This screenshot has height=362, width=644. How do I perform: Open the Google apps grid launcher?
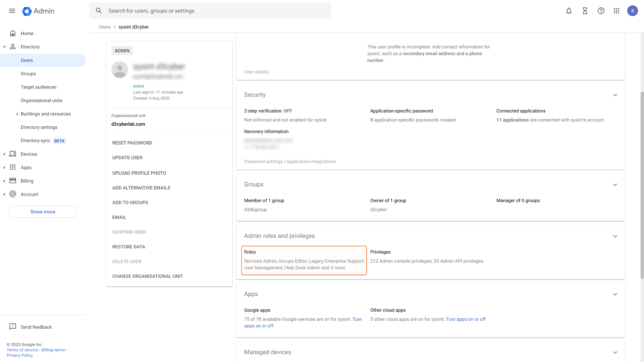(616, 11)
